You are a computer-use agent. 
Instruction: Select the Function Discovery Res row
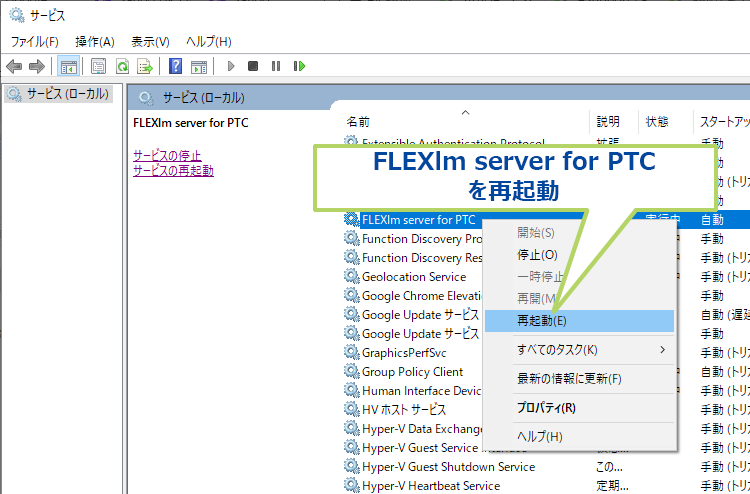click(x=422, y=258)
